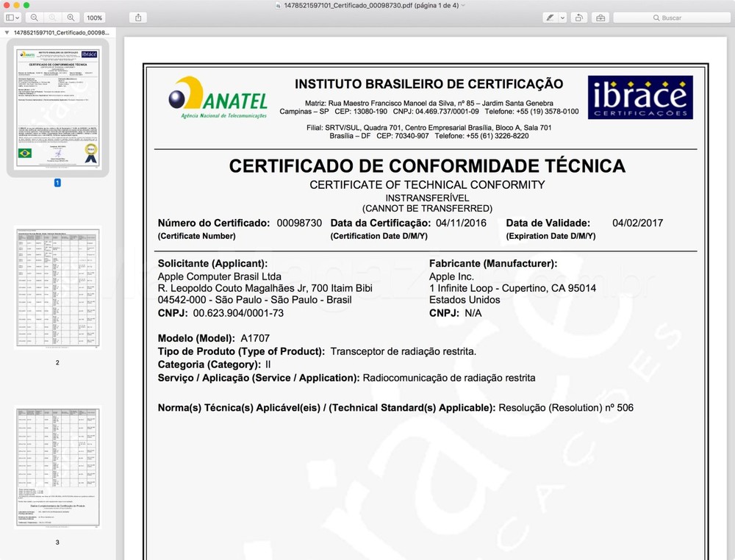This screenshot has height=560, width=735.
Task: Show the Markup toolbar via toolbox button
Action: coord(600,17)
